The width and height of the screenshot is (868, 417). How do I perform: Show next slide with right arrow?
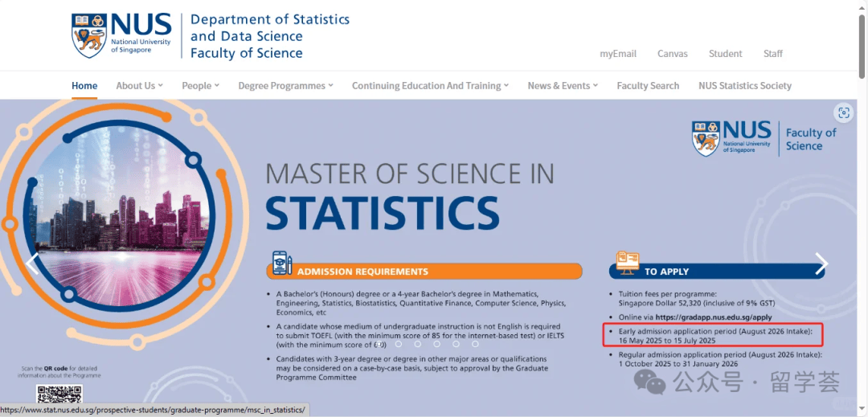point(822,264)
